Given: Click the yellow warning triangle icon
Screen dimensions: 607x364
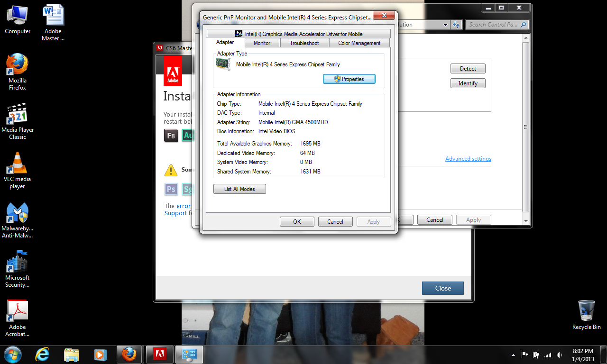Looking at the screenshot, I should (x=171, y=170).
